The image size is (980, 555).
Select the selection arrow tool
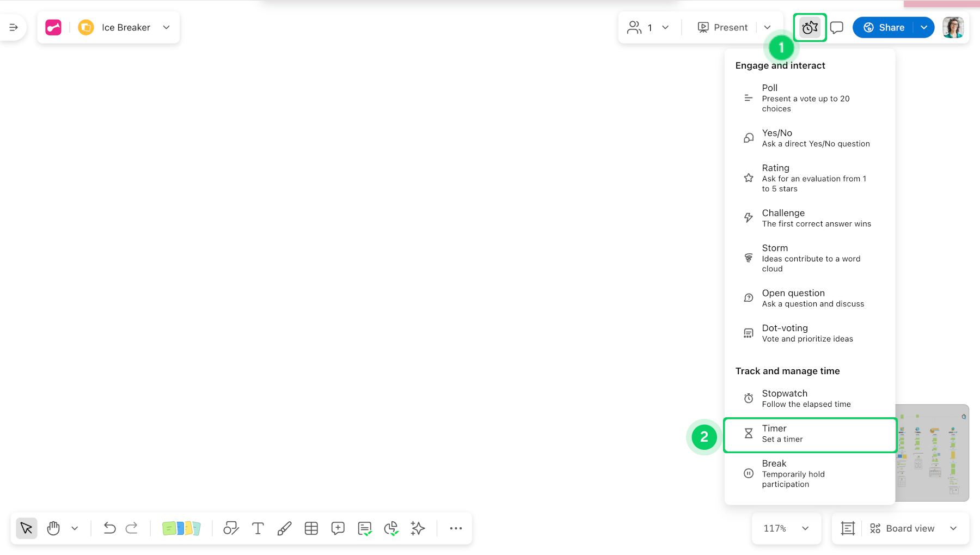tap(26, 528)
